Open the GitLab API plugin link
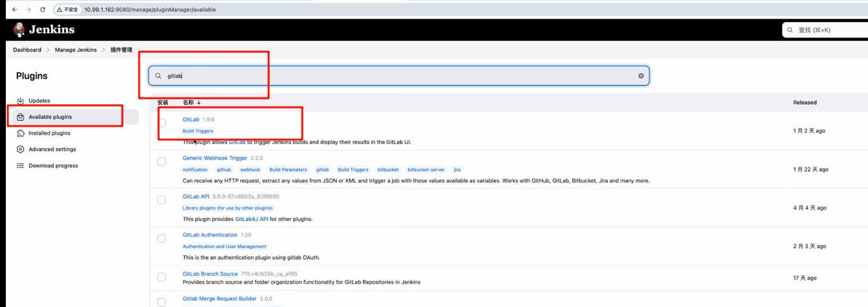The width and height of the screenshot is (868, 307). tap(196, 196)
